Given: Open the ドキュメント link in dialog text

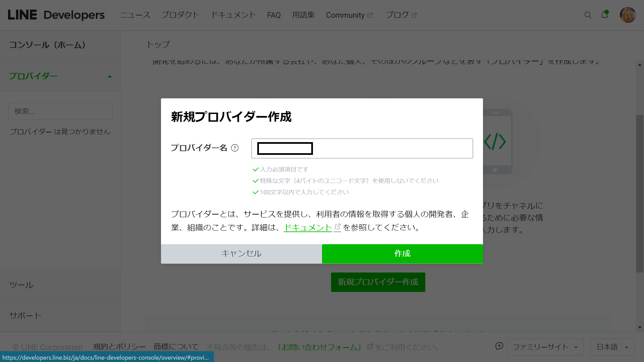Looking at the screenshot, I should click(x=308, y=228).
